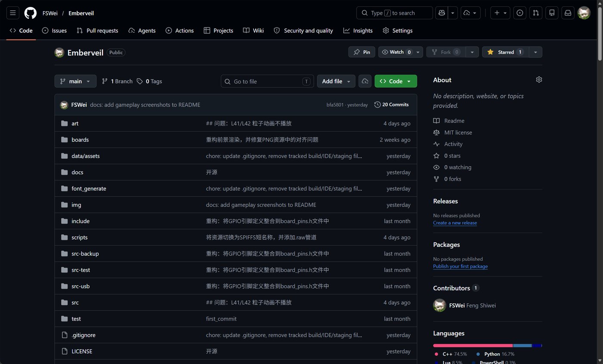
Task: Open the green Code dropdown
Action: 396,81
